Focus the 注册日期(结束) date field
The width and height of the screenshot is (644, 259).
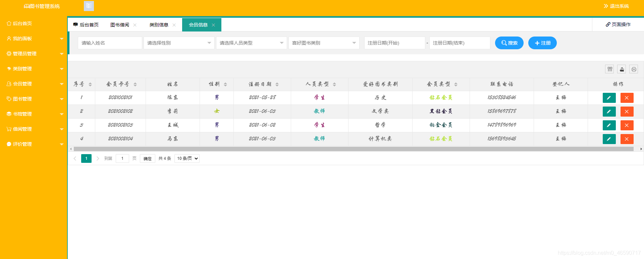(460, 43)
